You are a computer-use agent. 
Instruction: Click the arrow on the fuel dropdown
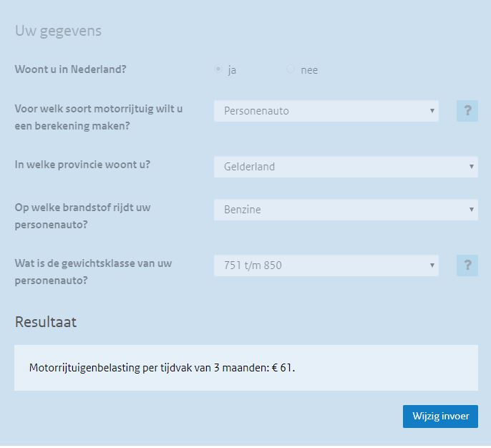[471, 210]
